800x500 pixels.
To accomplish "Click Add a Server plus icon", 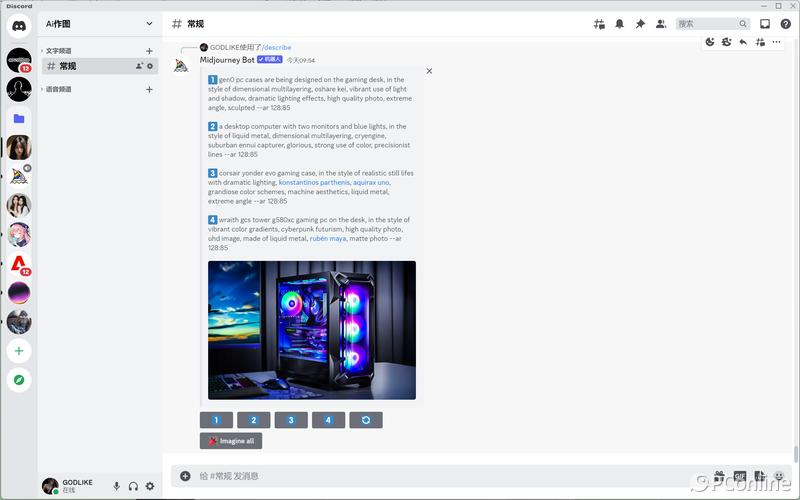I will [19, 351].
